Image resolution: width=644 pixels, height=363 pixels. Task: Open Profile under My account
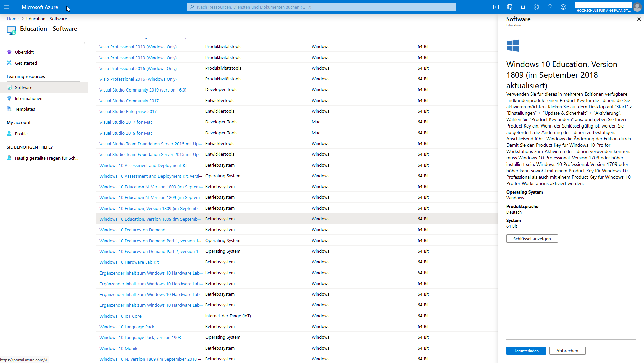point(21,134)
